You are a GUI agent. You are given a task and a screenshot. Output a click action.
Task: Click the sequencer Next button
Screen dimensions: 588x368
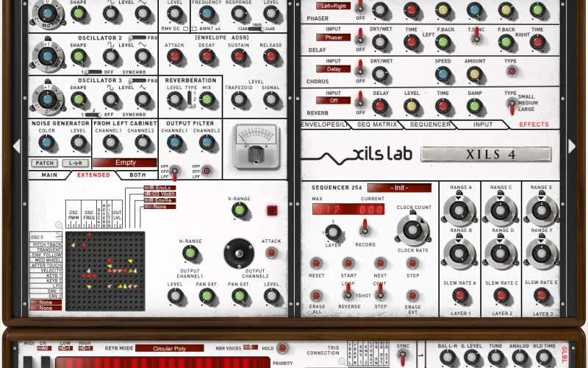point(380,263)
